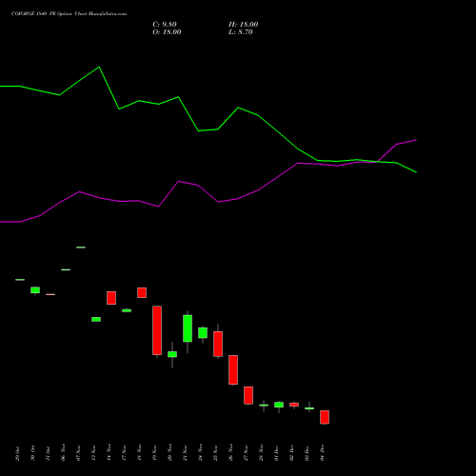Screen dimensions: 476x476
Task: Select the 20 Nov date label
Action: pos(169,452)
